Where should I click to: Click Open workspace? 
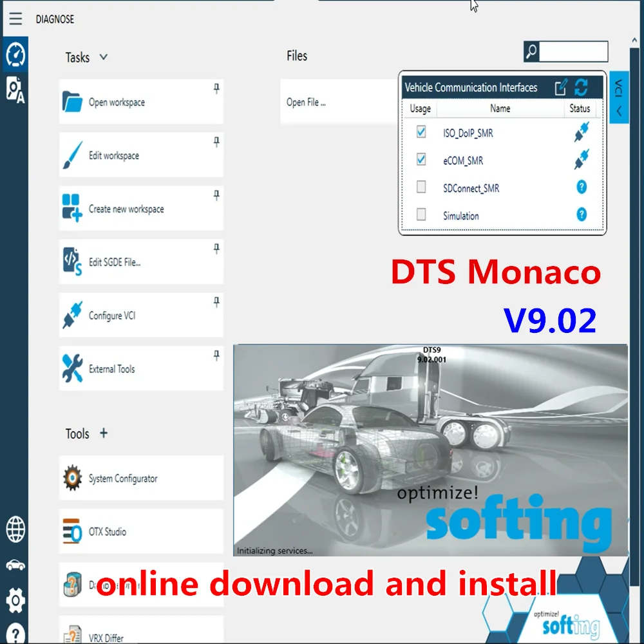[x=116, y=102]
